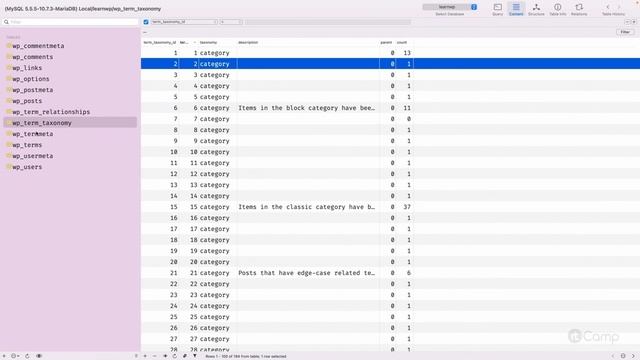Go to previous page of rows

(x=613, y=356)
